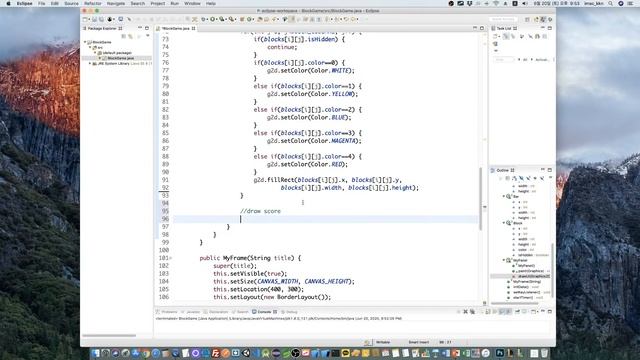Screen dimensions: 640x360
Task: Expand the JRE System Library node
Action: pos(90,64)
